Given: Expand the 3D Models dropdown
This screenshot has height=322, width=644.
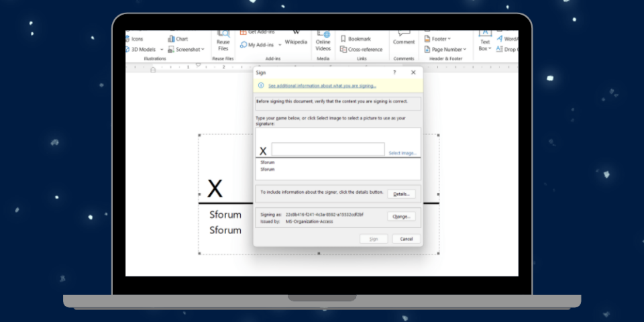Looking at the screenshot, I should pos(162,50).
